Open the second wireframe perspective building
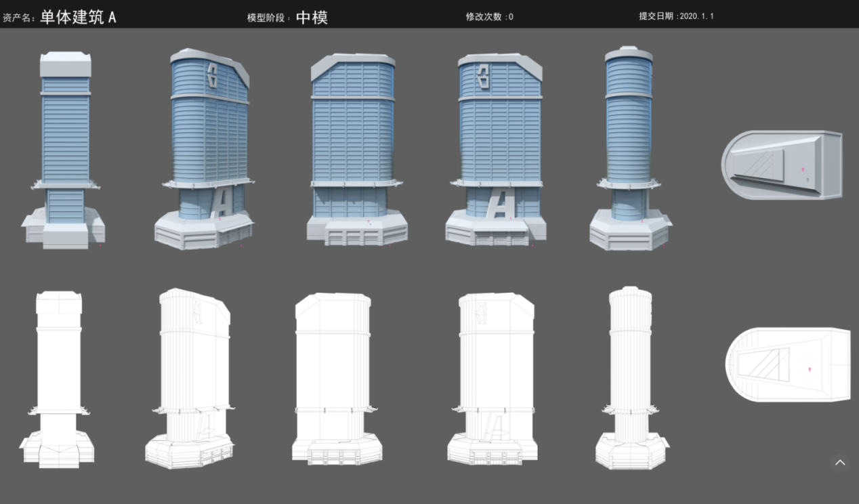This screenshot has width=859, height=504. [x=190, y=379]
